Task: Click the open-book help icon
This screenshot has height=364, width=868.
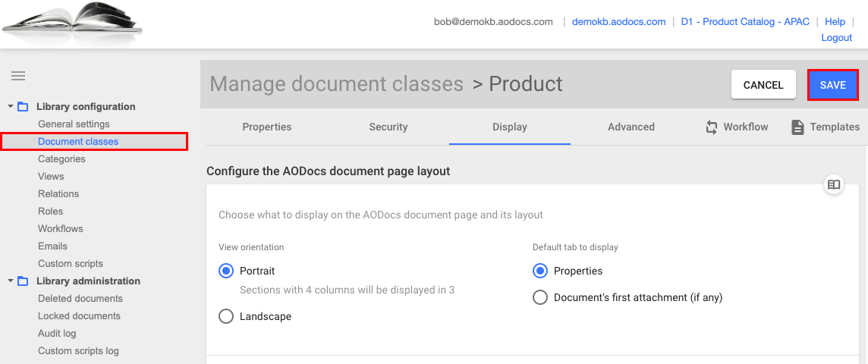Action: coord(834,185)
